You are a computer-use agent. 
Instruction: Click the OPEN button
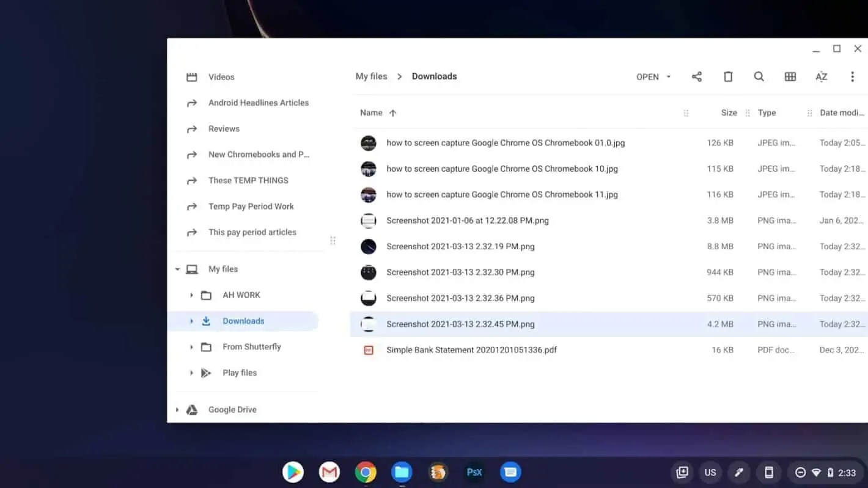(647, 77)
